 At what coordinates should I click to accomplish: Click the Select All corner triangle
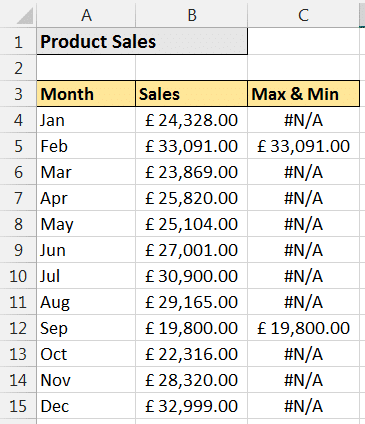[25, 15]
